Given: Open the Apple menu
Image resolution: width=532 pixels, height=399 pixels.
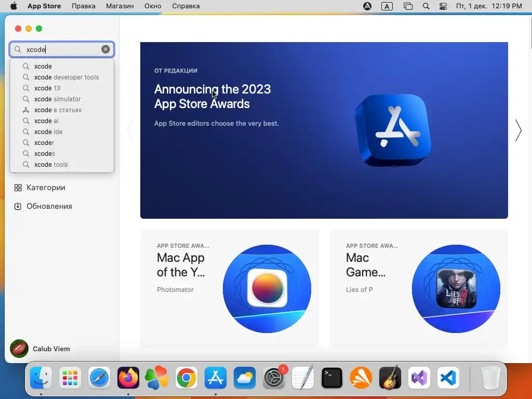Looking at the screenshot, I should pyautogui.click(x=14, y=6).
